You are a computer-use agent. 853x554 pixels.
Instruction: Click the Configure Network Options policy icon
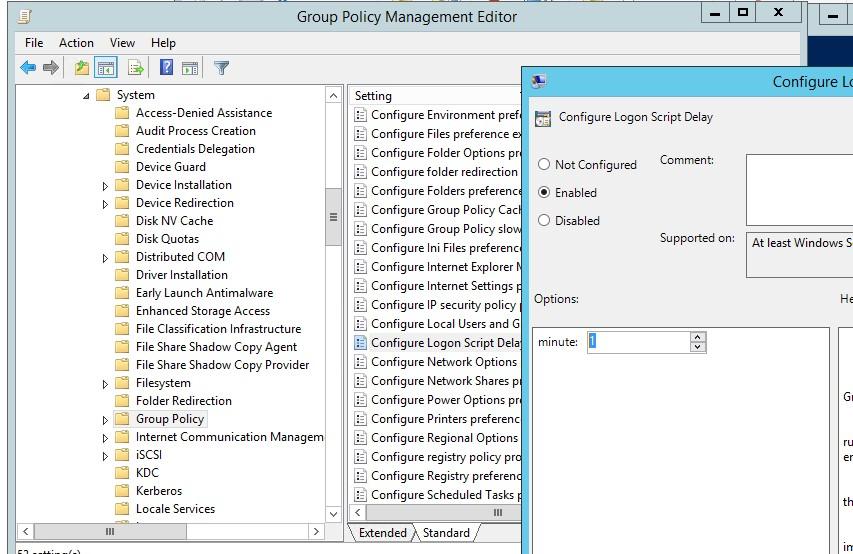[x=360, y=362]
